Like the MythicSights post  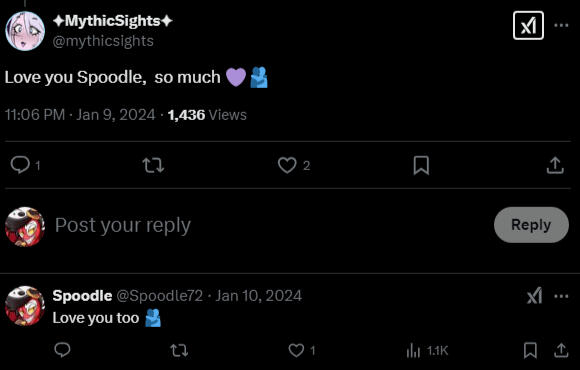pos(287,165)
